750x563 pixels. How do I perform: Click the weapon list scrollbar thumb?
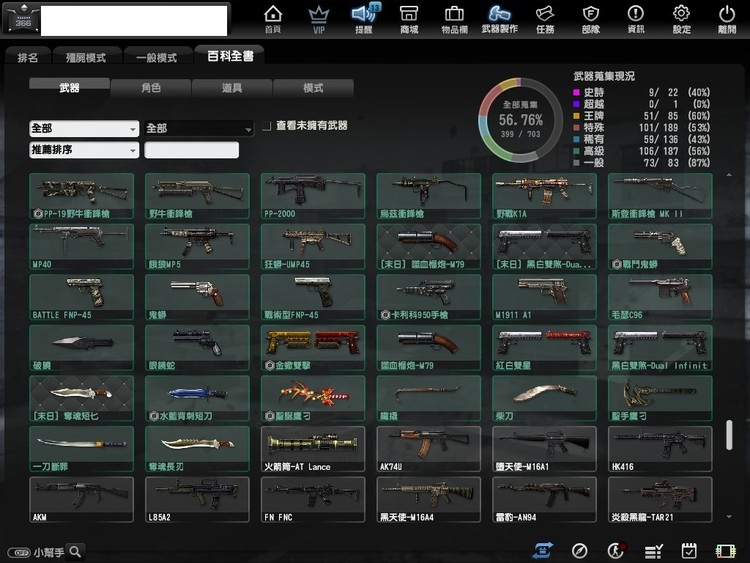pyautogui.click(x=729, y=435)
